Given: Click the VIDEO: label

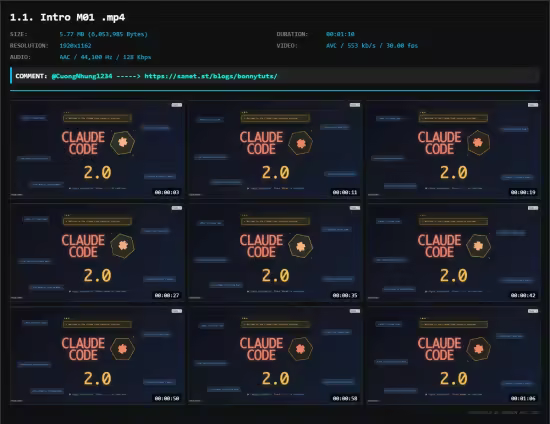Looking at the screenshot, I should (287, 46).
